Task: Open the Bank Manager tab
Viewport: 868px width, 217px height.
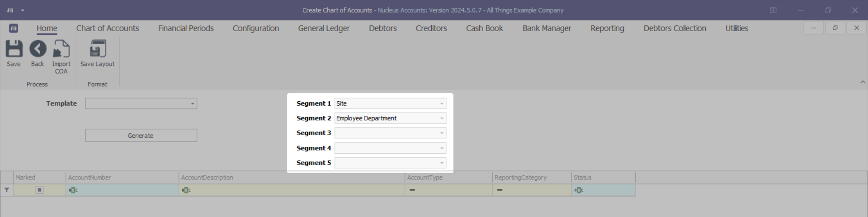Action: [547, 28]
